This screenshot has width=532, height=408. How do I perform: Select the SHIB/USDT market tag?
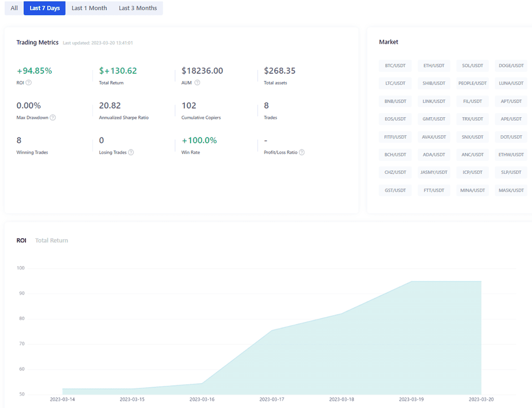coord(434,83)
